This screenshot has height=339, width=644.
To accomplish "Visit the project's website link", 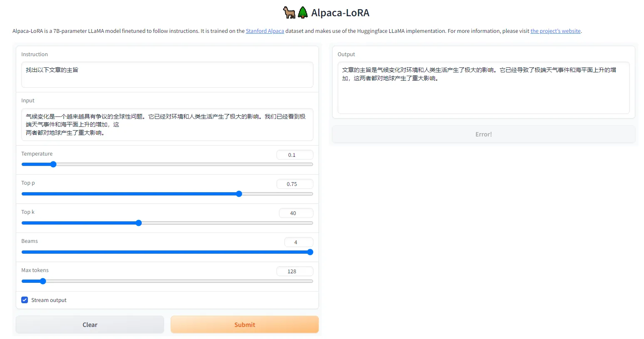I will coord(555,31).
